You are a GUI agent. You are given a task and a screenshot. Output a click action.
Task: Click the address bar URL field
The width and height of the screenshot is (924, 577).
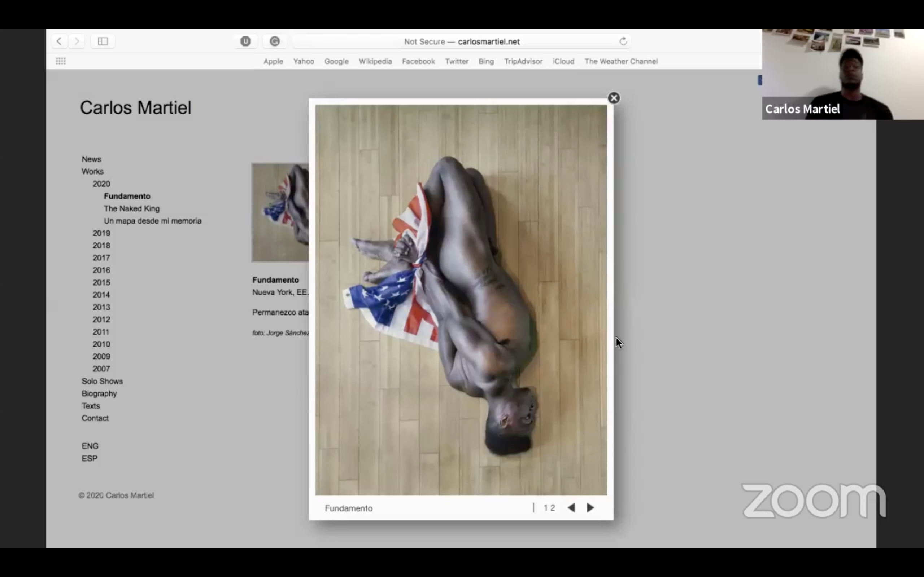pyautogui.click(x=461, y=41)
